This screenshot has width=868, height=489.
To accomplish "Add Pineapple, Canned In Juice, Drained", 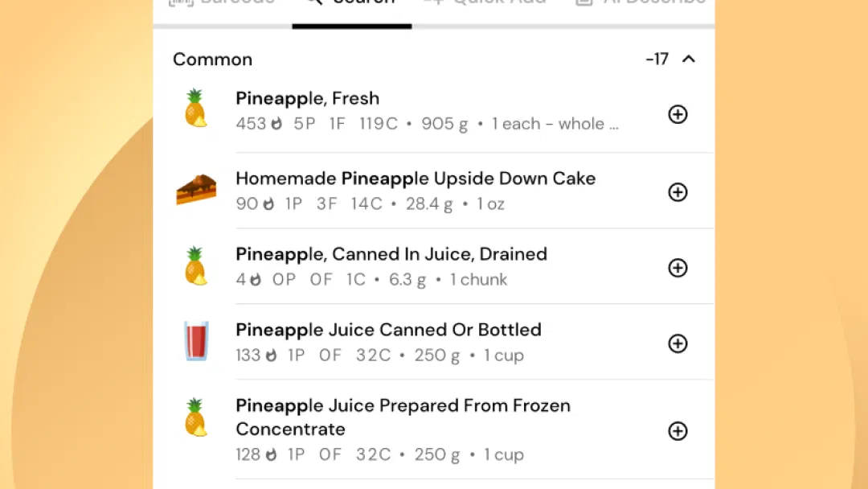I will tap(678, 268).
